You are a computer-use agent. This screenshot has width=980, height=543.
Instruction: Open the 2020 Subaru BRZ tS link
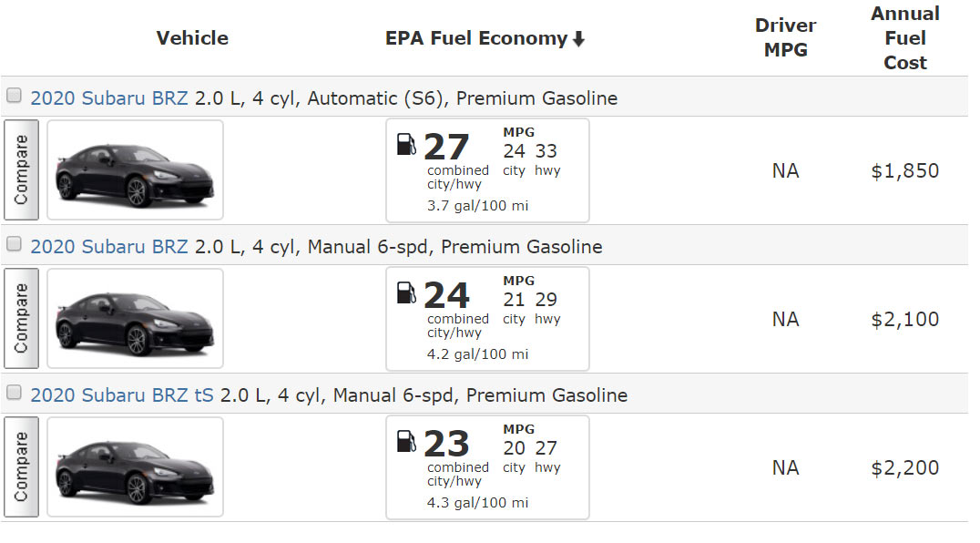click(122, 395)
